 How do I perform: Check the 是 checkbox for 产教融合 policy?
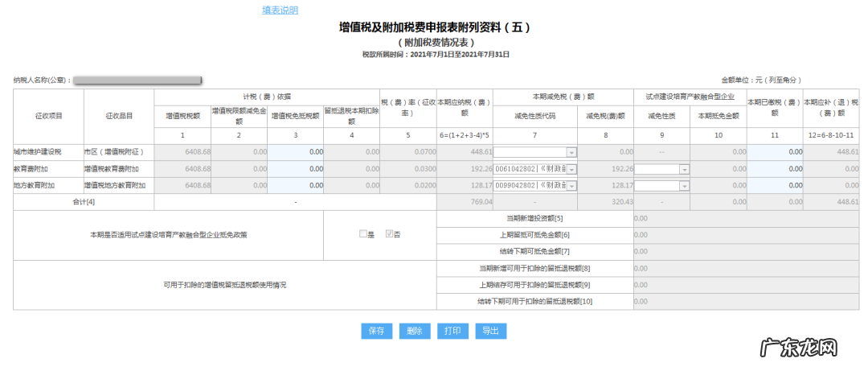[363, 234]
